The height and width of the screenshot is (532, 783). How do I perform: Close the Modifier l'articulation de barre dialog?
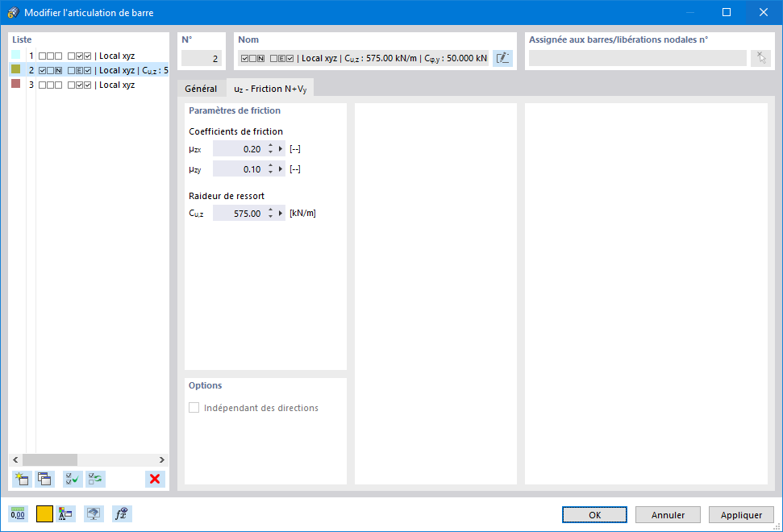click(x=764, y=12)
